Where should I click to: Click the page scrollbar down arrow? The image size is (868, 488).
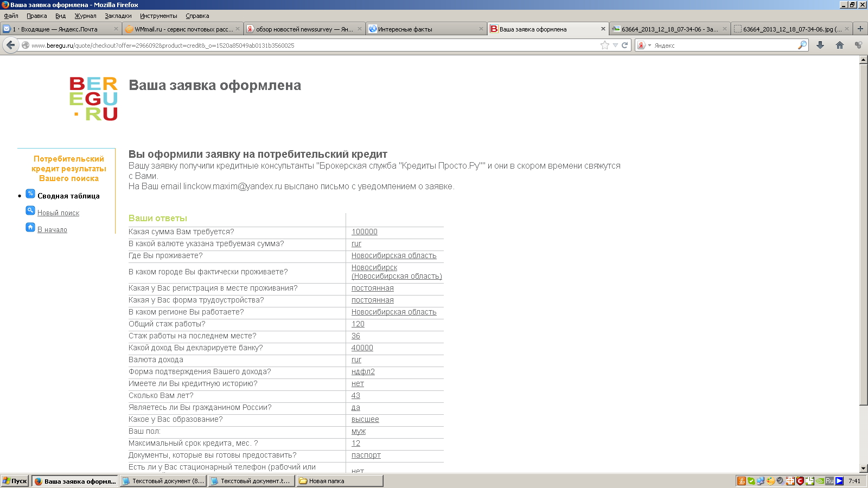(x=864, y=468)
